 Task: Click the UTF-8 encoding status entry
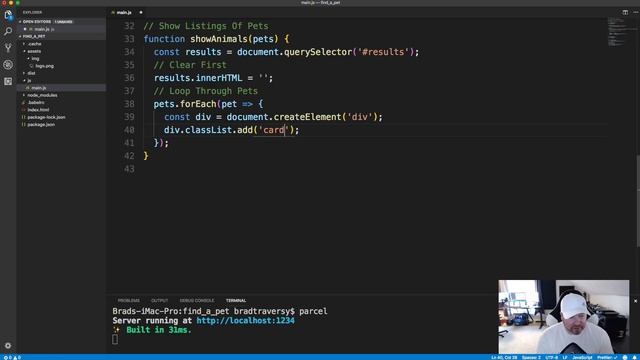click(551, 358)
